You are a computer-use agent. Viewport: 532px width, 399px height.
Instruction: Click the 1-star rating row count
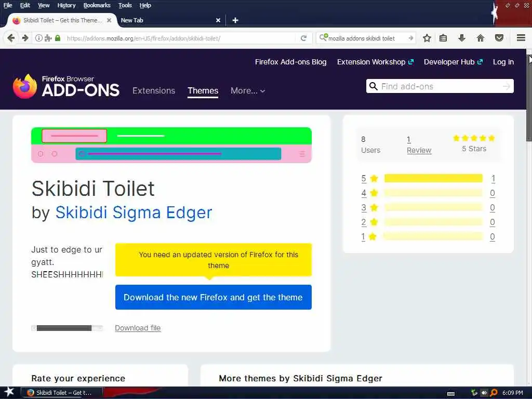(493, 237)
